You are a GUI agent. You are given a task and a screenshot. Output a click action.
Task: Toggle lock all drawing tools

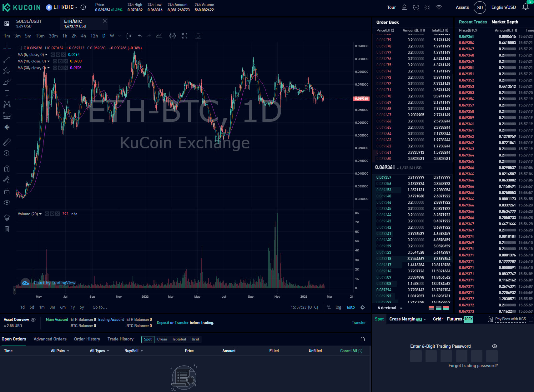coord(7,191)
